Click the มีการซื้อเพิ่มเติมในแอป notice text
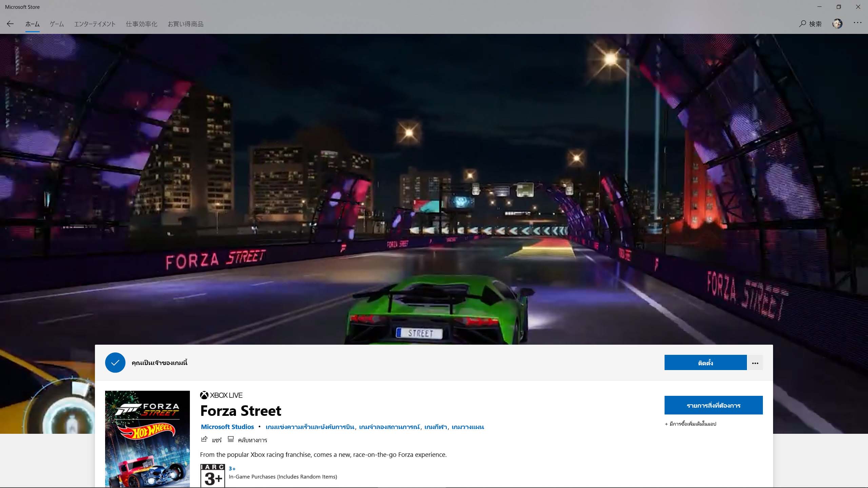The height and width of the screenshot is (488, 868). (691, 424)
